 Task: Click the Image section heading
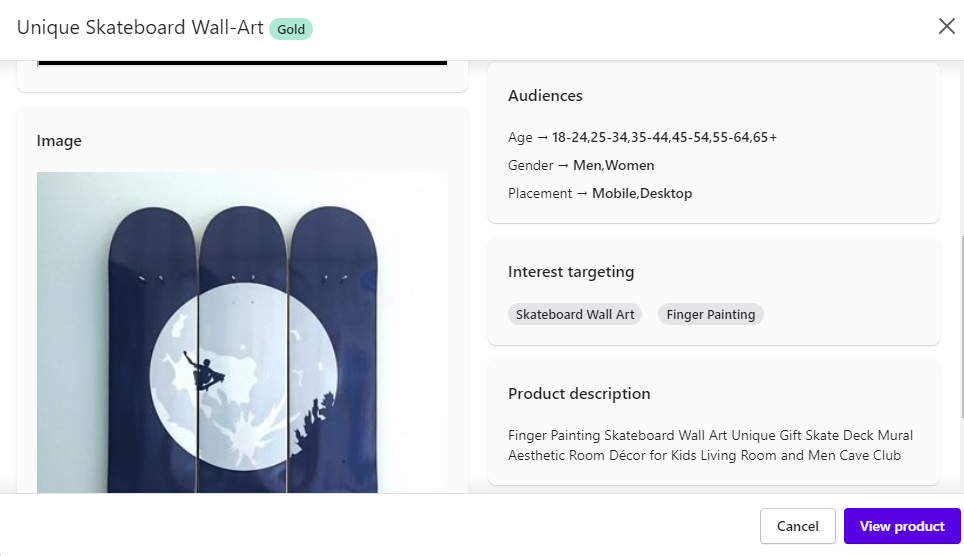pyautogui.click(x=59, y=141)
